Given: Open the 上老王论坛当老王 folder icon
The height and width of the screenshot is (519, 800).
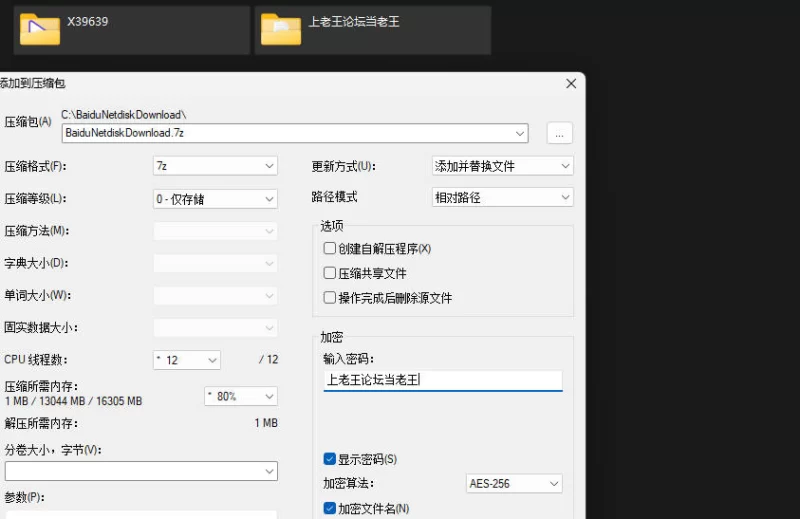Looking at the screenshot, I should [281, 30].
